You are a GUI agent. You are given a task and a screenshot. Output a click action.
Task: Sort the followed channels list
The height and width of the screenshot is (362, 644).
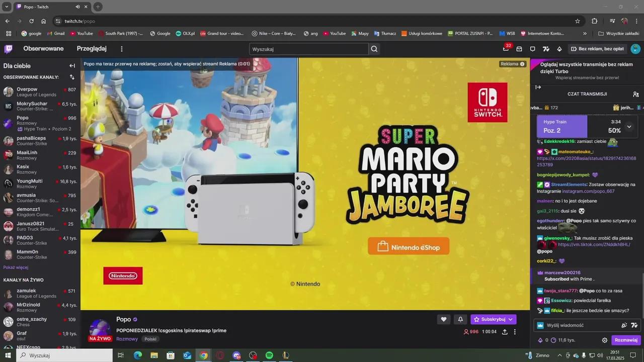pyautogui.click(x=72, y=77)
